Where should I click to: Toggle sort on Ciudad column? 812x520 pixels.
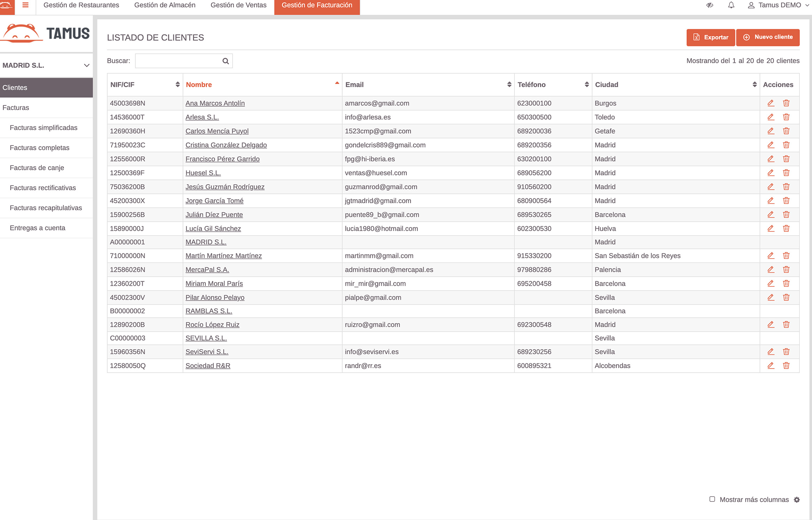(754, 85)
